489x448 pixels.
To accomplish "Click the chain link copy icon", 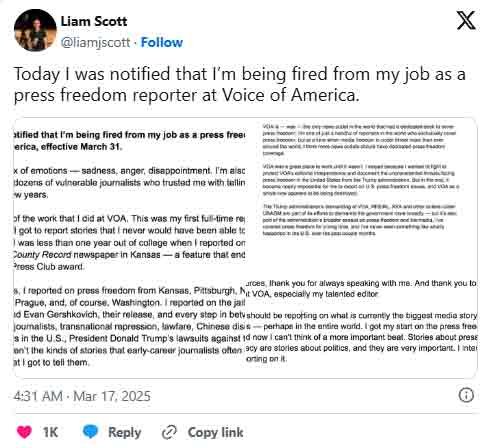I will coord(169,432).
